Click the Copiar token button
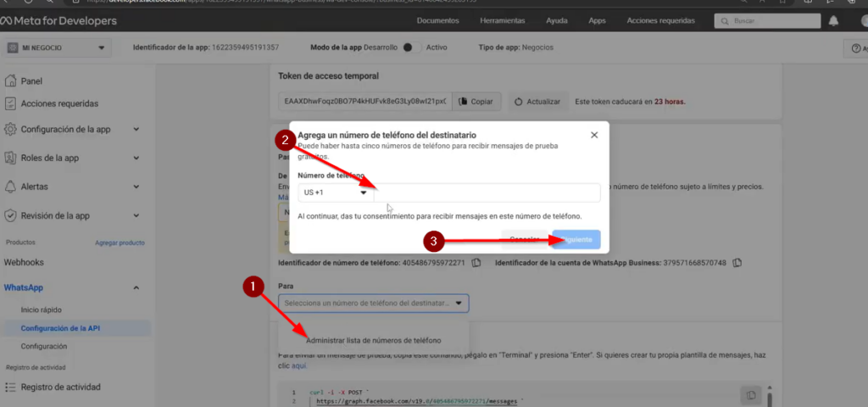Image resolution: width=868 pixels, height=407 pixels. [x=476, y=102]
